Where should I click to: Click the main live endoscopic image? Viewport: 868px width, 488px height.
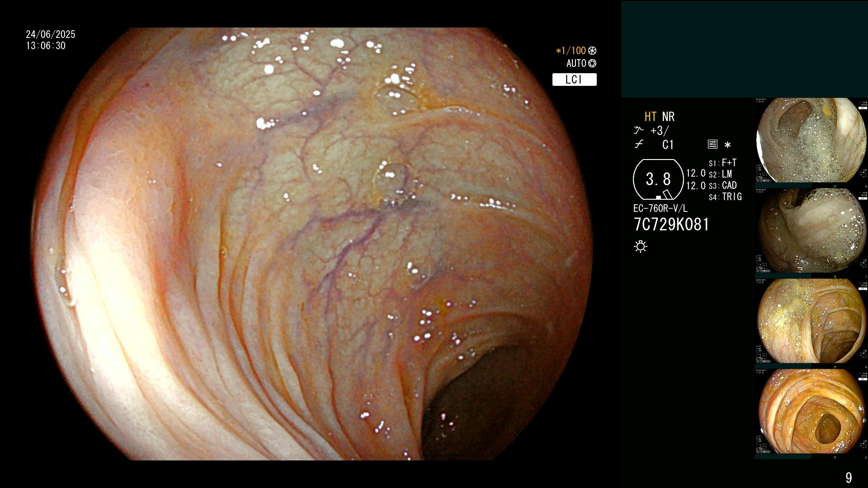(x=313, y=244)
